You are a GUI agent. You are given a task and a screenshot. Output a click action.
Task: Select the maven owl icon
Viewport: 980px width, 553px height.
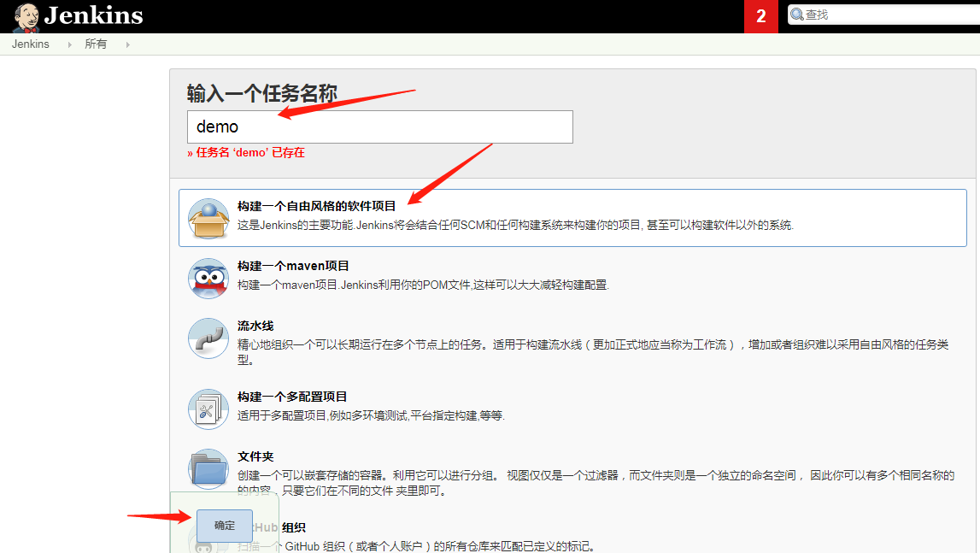point(208,279)
